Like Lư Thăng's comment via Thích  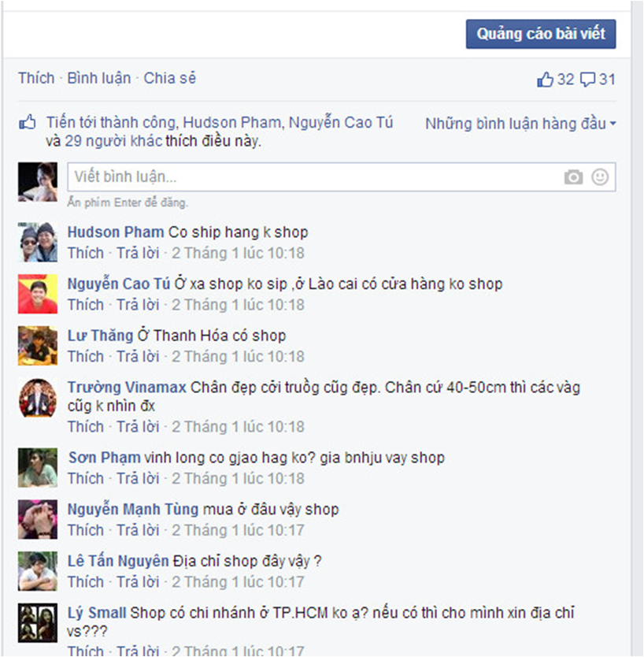point(86,357)
